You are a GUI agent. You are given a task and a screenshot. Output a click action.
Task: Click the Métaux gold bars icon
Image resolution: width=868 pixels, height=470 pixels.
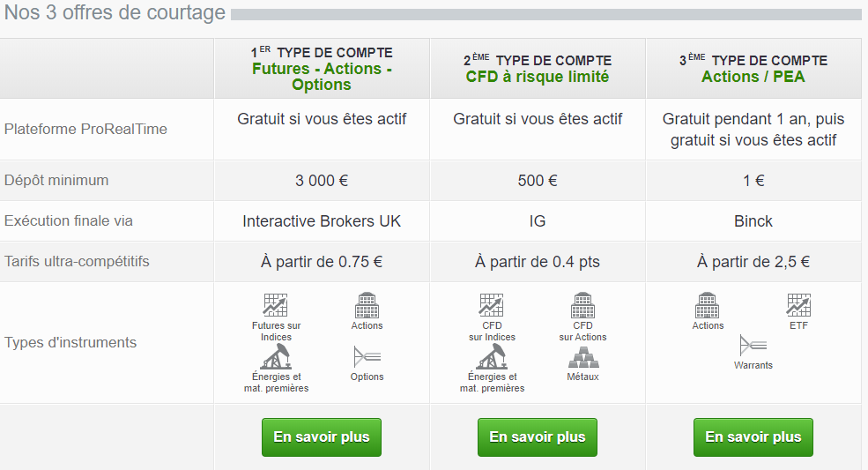click(582, 357)
